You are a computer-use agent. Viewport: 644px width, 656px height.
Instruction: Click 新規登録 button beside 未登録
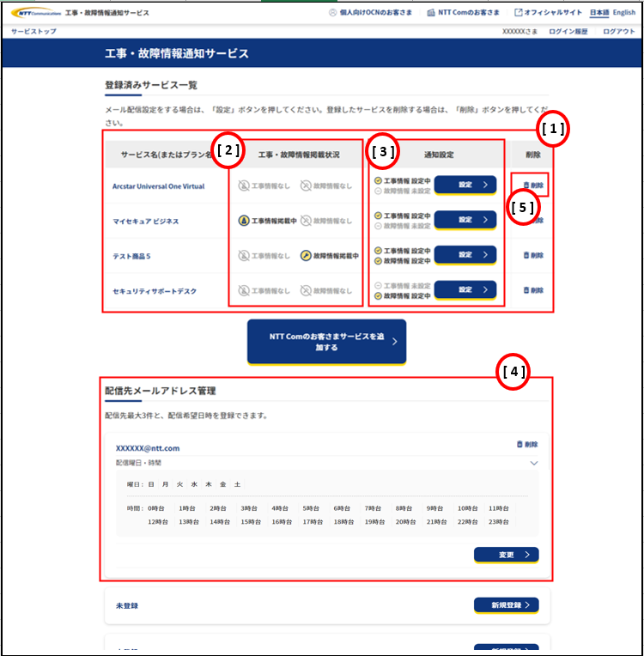(507, 605)
